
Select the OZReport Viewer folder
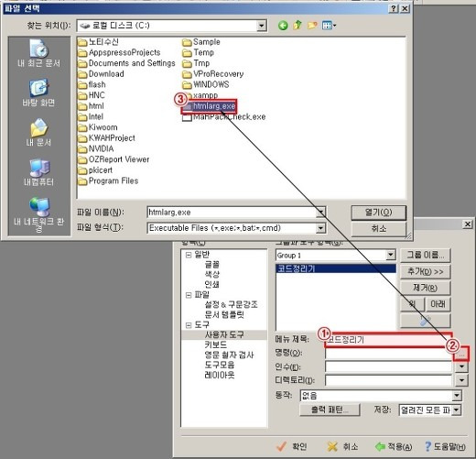[x=114, y=159]
